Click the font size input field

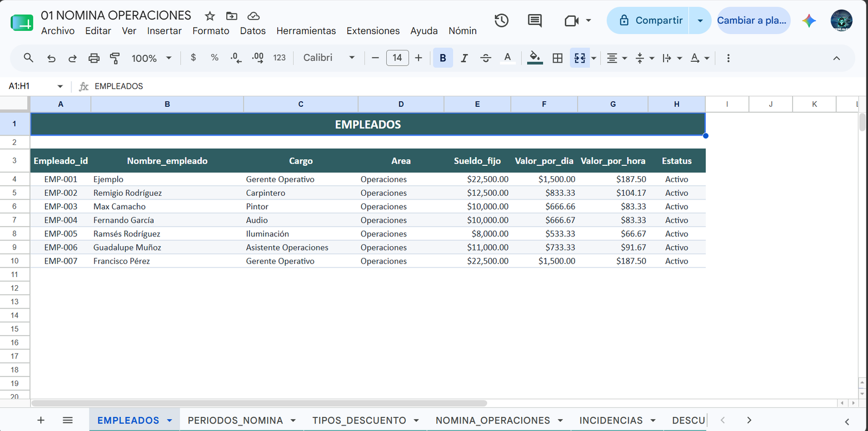(x=397, y=57)
